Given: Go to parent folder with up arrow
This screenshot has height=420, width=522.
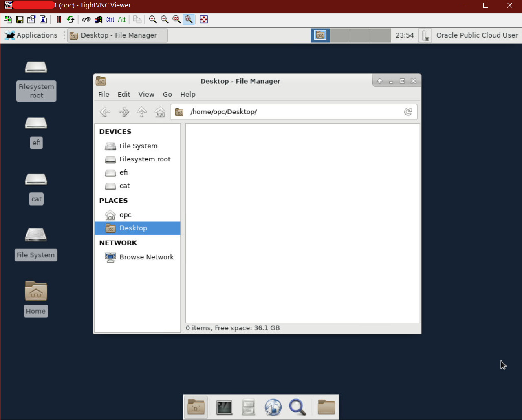Looking at the screenshot, I should [142, 112].
